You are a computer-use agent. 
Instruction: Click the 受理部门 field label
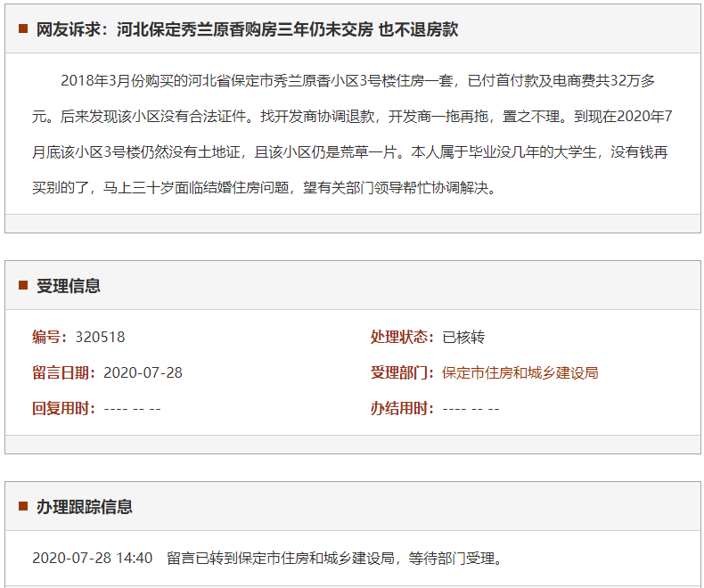coord(403,372)
